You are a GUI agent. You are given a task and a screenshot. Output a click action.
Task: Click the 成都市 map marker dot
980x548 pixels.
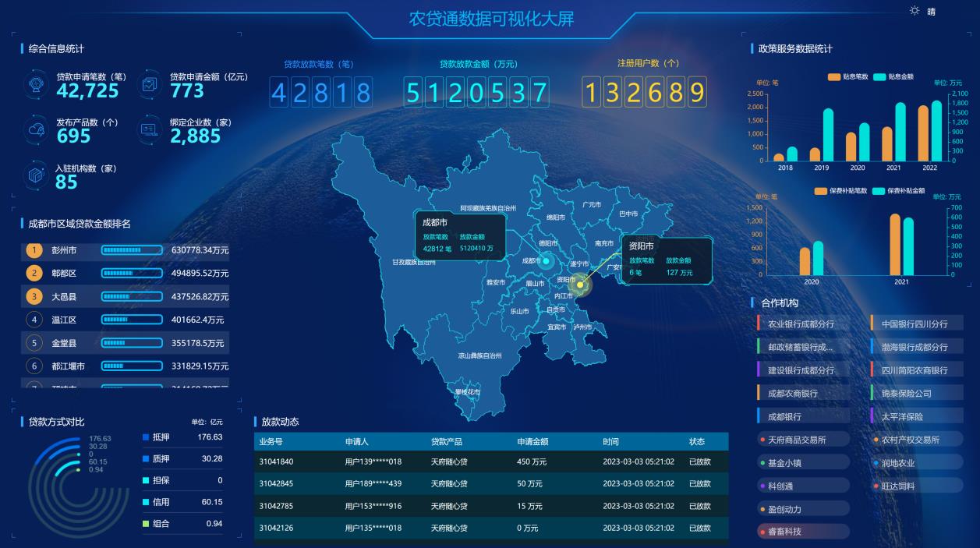547,261
